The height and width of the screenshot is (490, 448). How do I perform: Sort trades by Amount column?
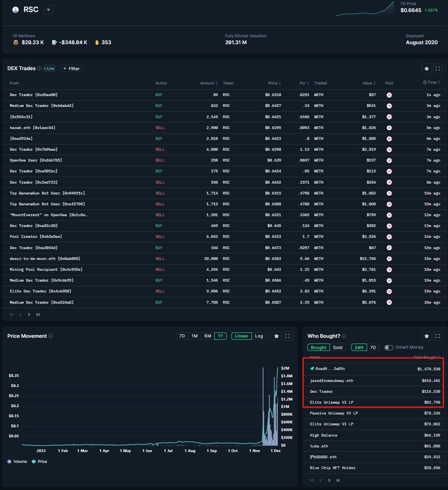(x=209, y=83)
